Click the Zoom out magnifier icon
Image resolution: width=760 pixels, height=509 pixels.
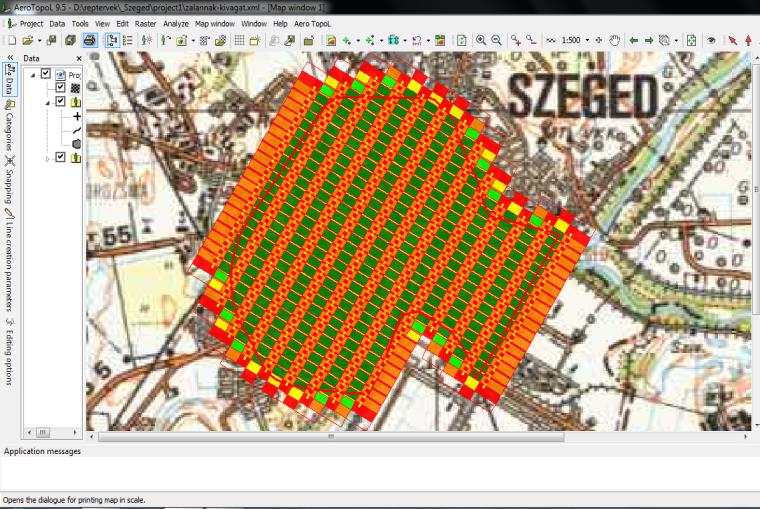[496, 41]
